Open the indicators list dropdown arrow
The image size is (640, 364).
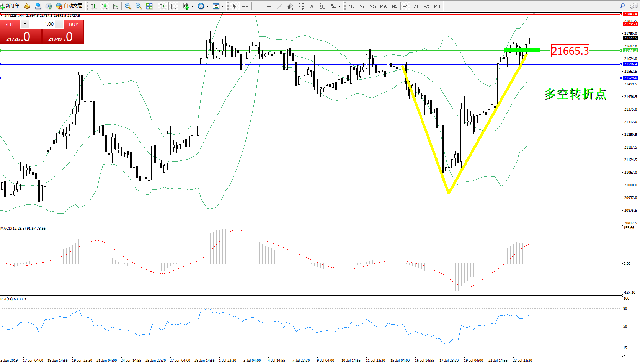click(x=193, y=6)
